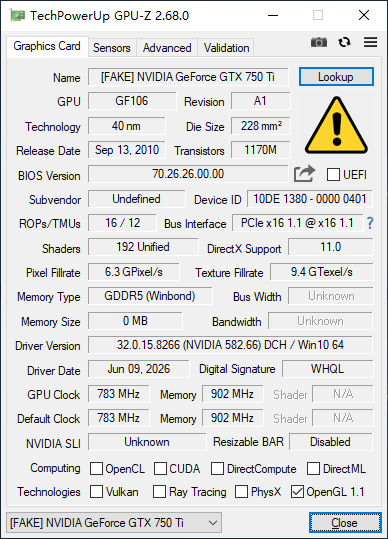388x539 pixels.
Task: Click the Digital Signature field WHQL
Action: click(x=328, y=369)
